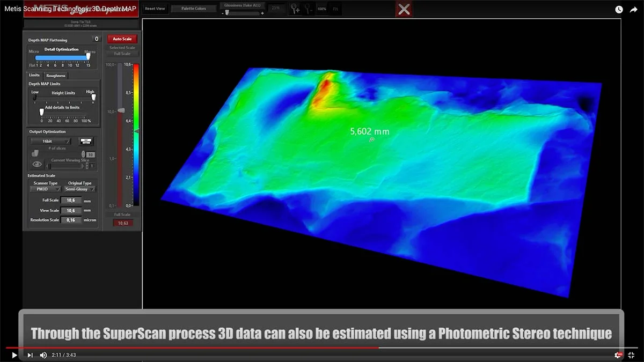Click the gray marker arrow on color scale
Screen dimensions: 644x362
pos(136,131)
